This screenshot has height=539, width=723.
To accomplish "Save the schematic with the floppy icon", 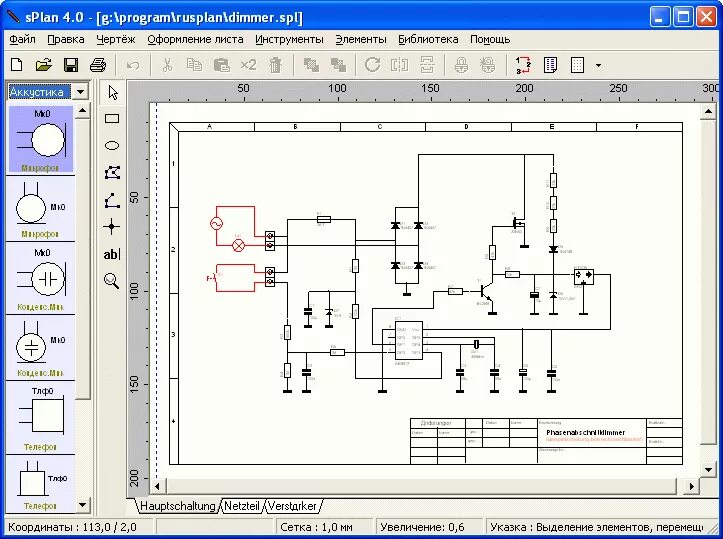I will pos(71,65).
